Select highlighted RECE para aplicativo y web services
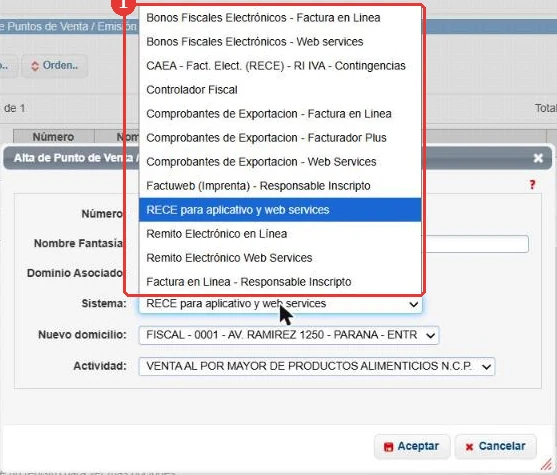Viewport: 557px width, 475px height. coord(280,210)
